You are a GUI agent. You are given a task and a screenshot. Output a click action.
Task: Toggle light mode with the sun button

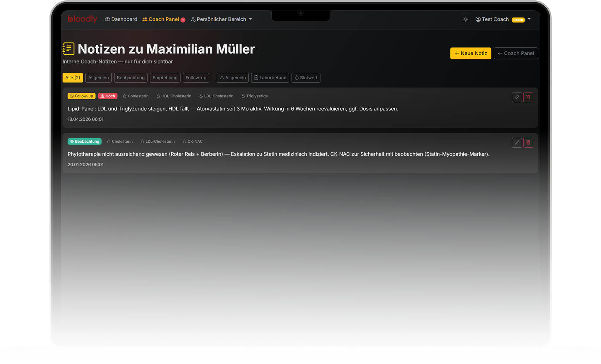465,19
